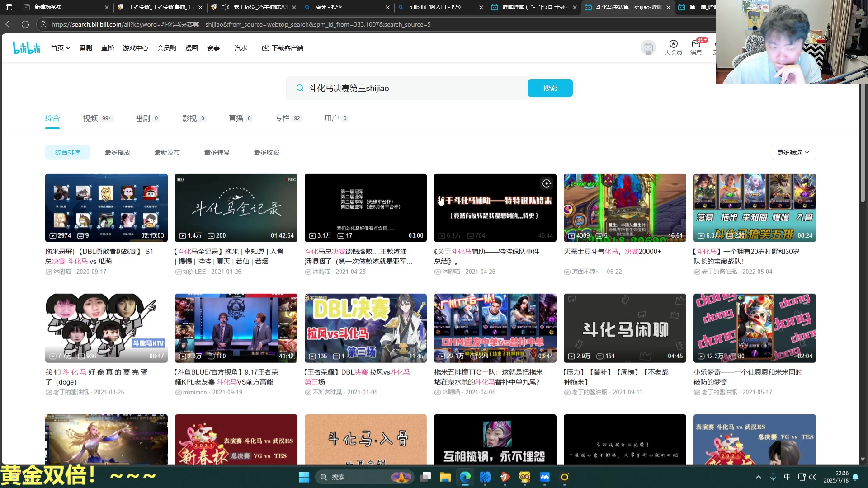
Task: Click Windows taskbar search box
Action: (x=365, y=477)
